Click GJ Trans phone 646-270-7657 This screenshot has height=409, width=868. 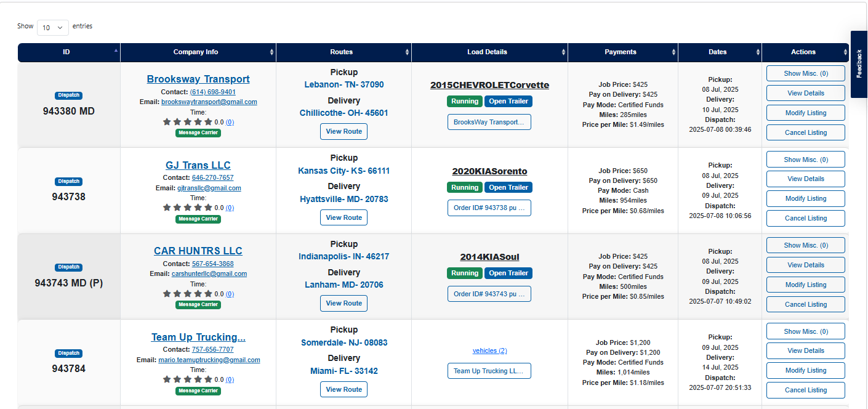coord(213,177)
